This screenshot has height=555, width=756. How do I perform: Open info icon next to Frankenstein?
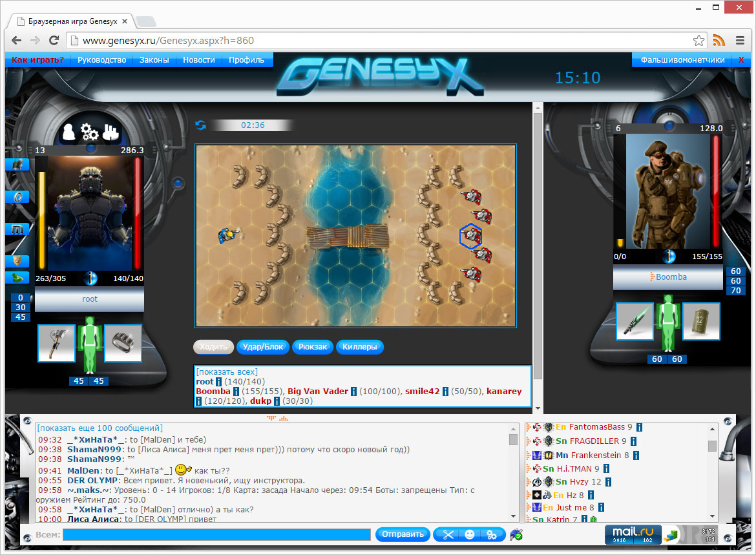coord(636,456)
